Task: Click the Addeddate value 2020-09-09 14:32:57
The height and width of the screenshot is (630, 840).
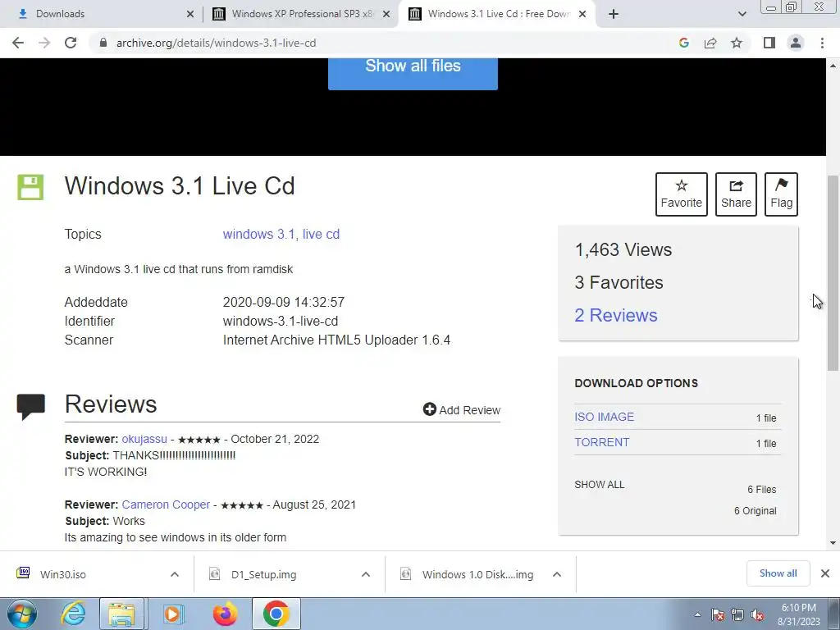Action: point(283,302)
